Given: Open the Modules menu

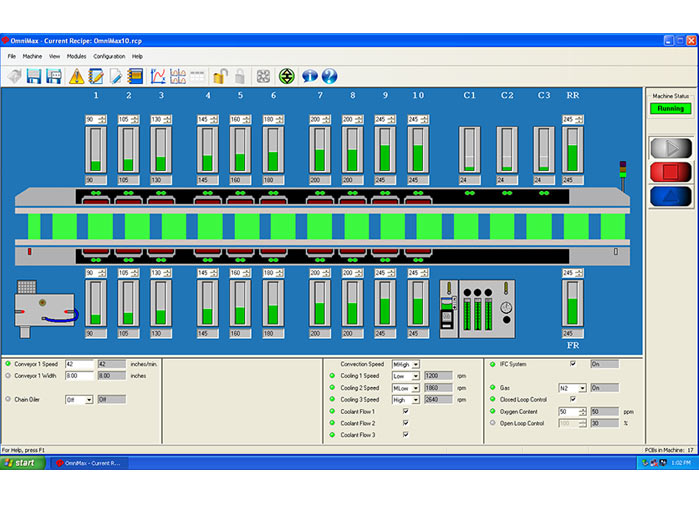Looking at the screenshot, I should (x=76, y=56).
